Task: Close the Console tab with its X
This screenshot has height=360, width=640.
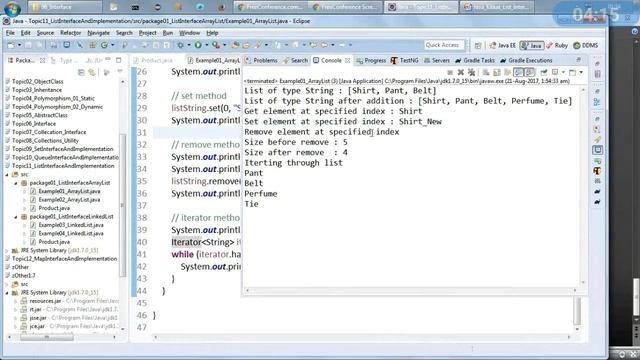Action: [347, 60]
